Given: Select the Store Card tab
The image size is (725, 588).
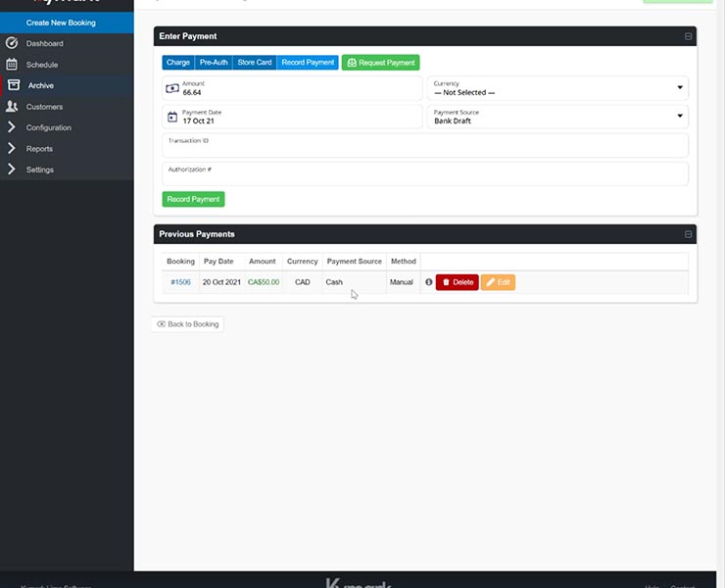Looking at the screenshot, I should [x=255, y=63].
